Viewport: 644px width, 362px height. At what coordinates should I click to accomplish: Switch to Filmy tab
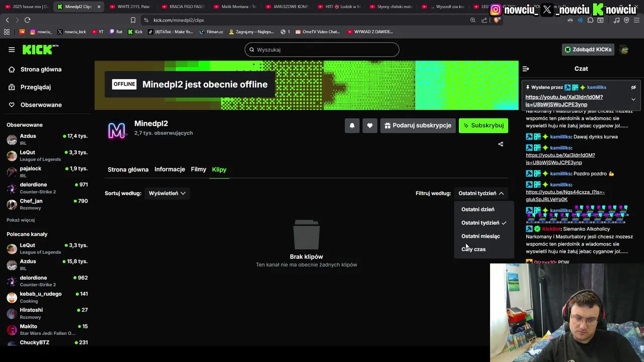click(198, 169)
